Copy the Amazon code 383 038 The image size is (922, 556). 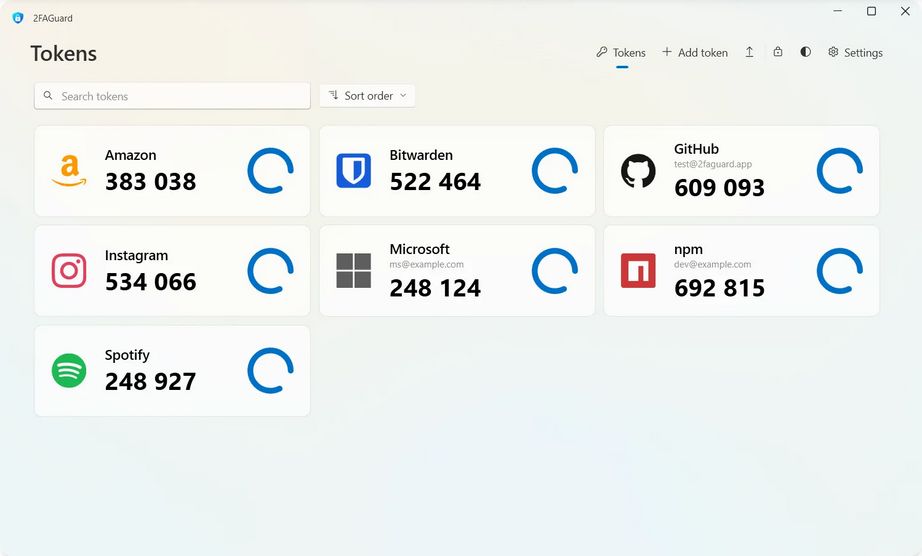point(151,182)
